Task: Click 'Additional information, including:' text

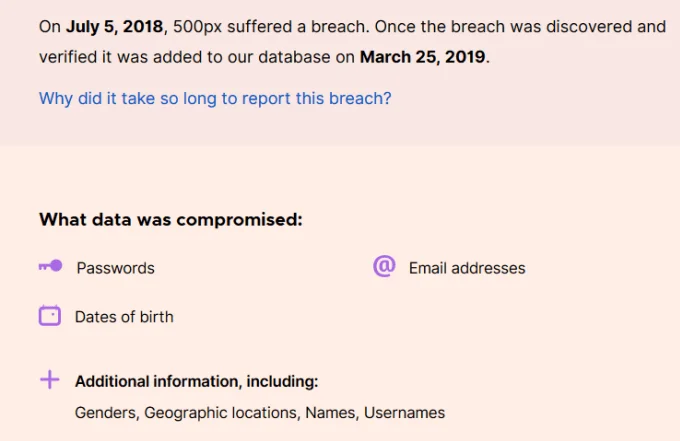Action: click(196, 381)
